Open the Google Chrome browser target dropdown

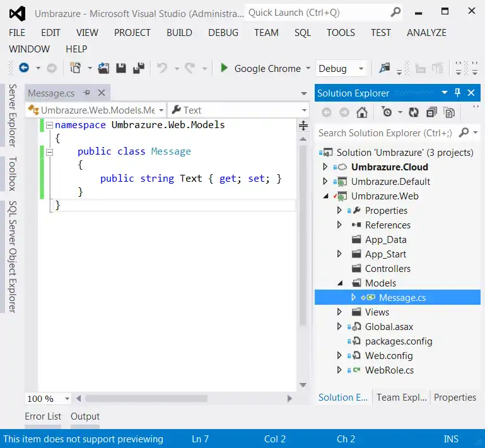click(308, 68)
